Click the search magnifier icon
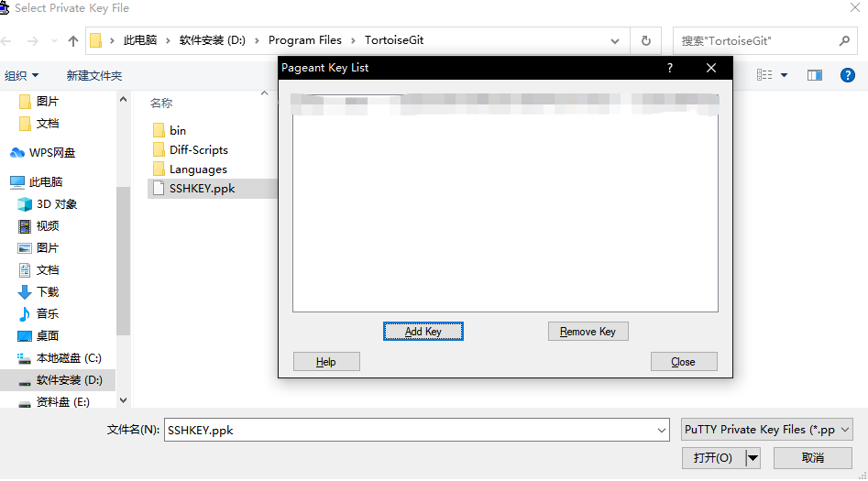Viewport: 868px width, 481px height. click(844, 41)
